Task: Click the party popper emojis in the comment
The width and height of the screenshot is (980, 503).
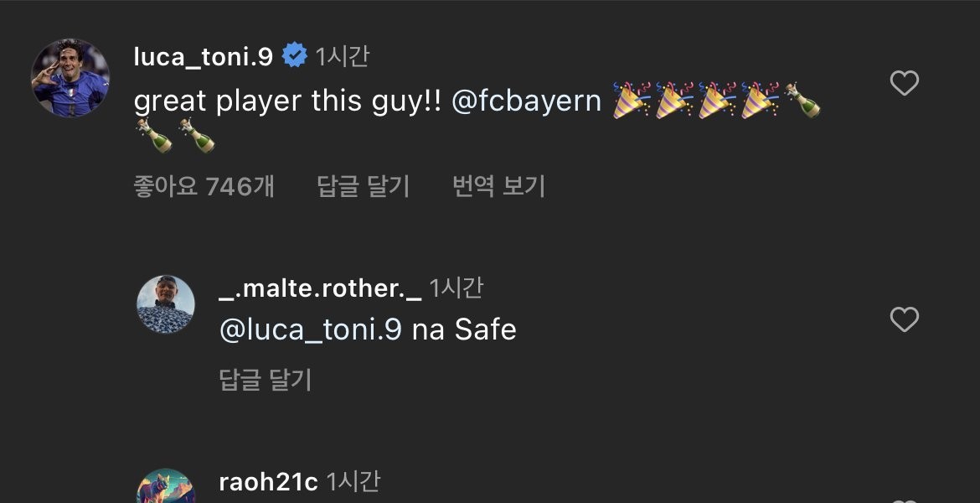Action: (697, 101)
